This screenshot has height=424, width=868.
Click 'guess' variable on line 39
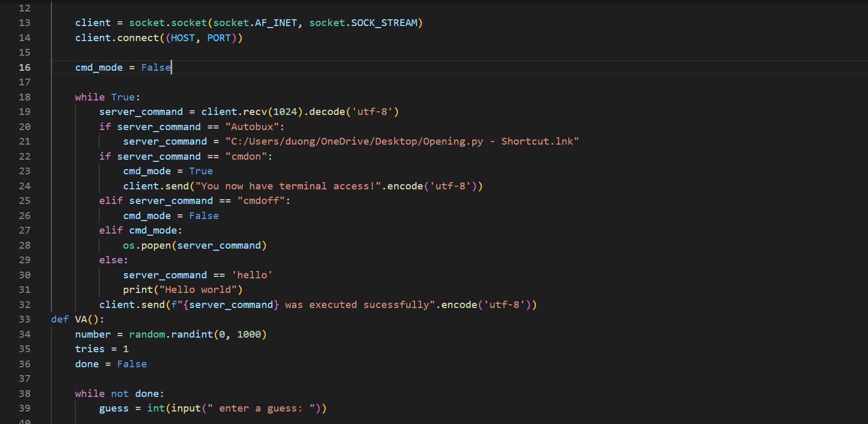point(114,408)
